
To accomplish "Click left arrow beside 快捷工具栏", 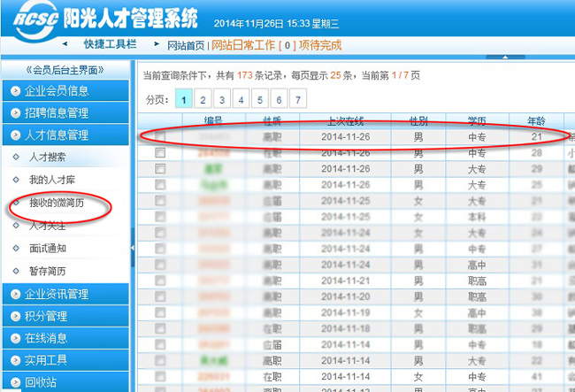I will [x=65, y=43].
